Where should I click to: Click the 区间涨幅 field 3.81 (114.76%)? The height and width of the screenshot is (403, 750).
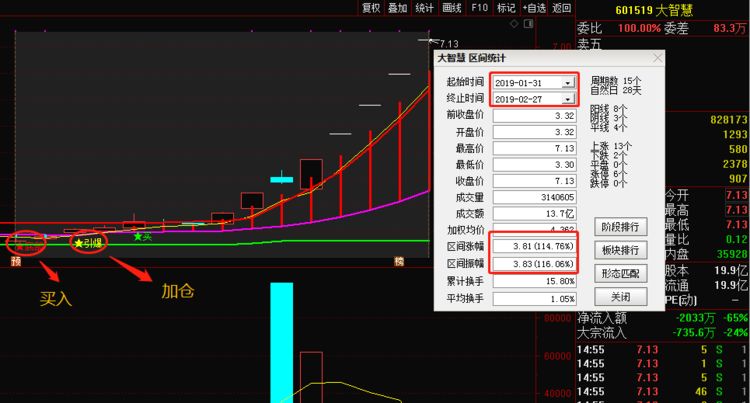pos(534,246)
